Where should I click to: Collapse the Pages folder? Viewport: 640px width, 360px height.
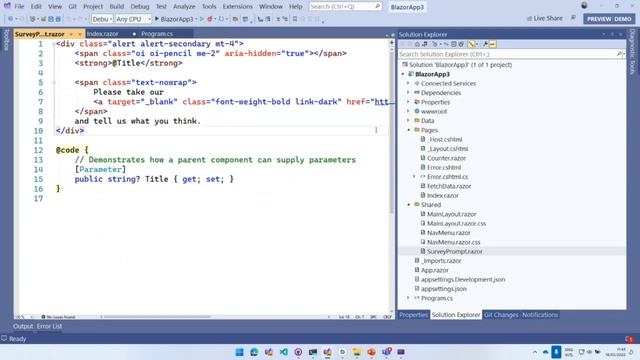tap(409, 130)
